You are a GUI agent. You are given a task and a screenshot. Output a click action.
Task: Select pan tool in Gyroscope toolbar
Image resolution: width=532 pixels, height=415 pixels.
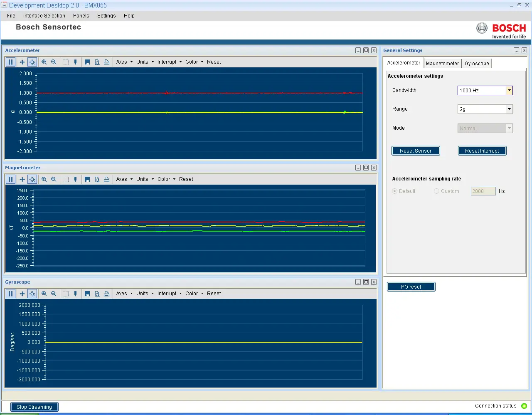(x=22, y=294)
